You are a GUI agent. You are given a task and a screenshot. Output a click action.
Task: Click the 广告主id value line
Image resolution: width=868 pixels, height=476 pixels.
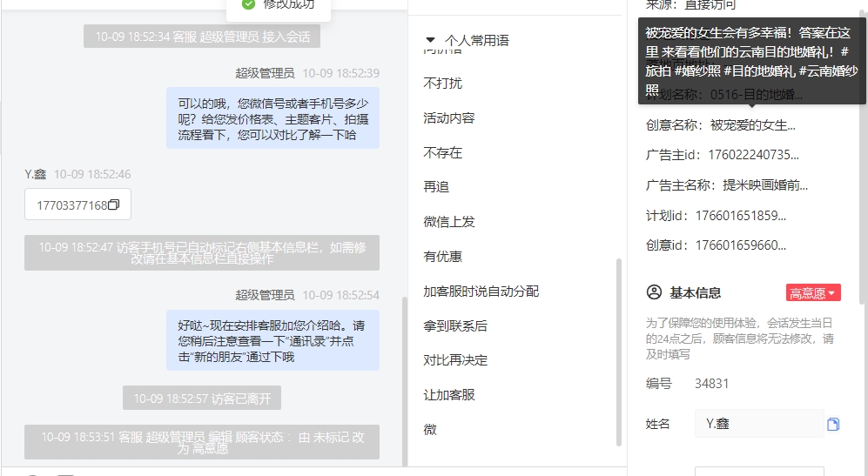click(722, 155)
